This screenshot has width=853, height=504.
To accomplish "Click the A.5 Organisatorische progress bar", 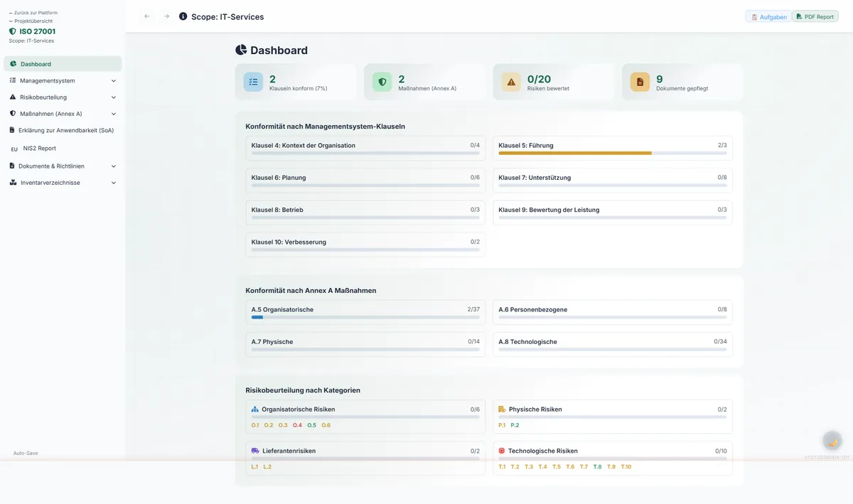I will [x=365, y=317].
